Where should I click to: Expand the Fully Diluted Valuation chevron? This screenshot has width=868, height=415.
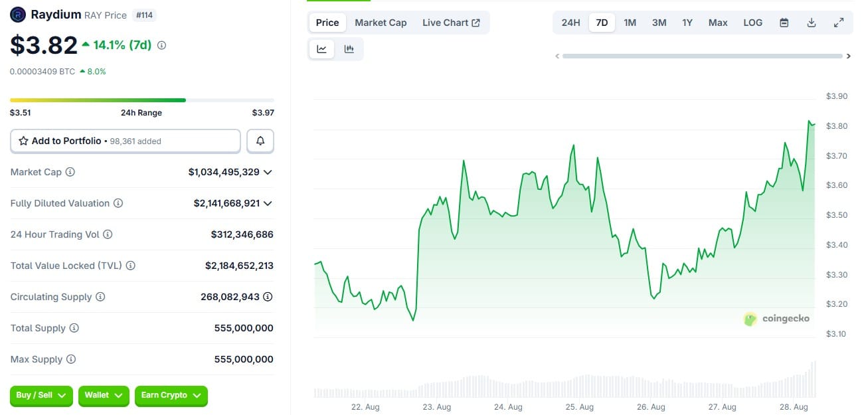tap(268, 203)
